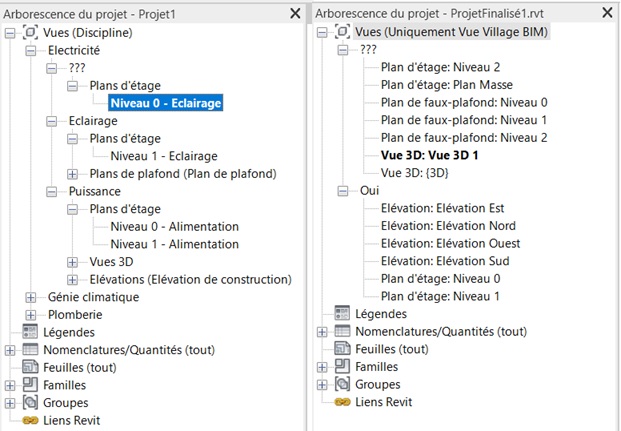Select the bold Vue 3D: Vue 3D 1
621x431 pixels.
(x=430, y=155)
